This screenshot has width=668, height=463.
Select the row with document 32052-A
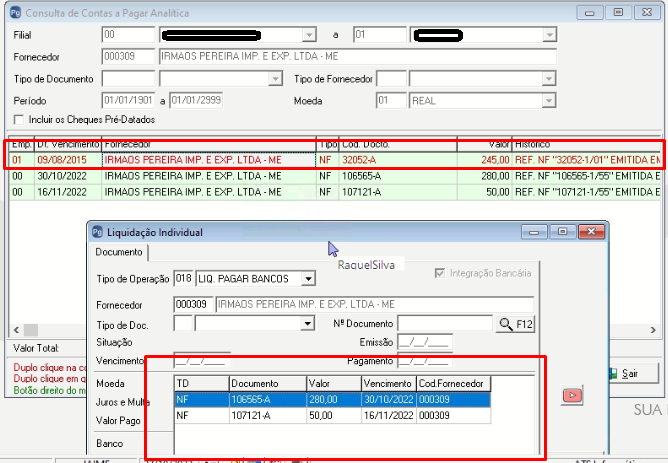tap(336, 160)
